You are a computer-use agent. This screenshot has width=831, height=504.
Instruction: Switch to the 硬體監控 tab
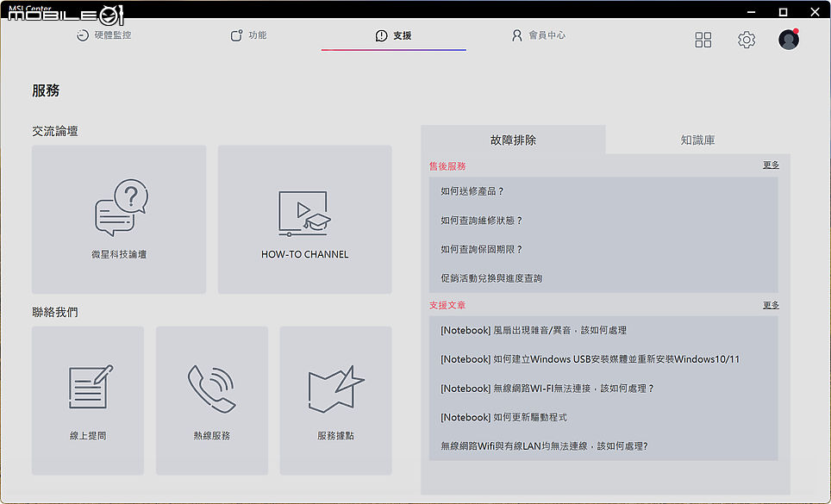[x=103, y=35]
